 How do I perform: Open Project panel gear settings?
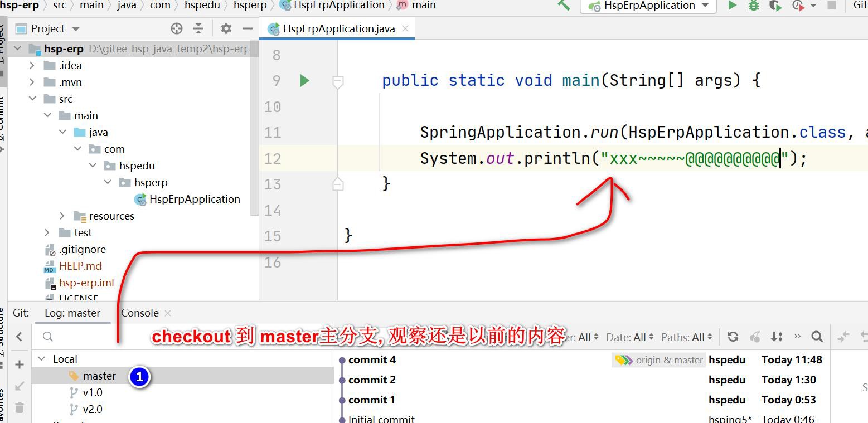click(x=226, y=28)
